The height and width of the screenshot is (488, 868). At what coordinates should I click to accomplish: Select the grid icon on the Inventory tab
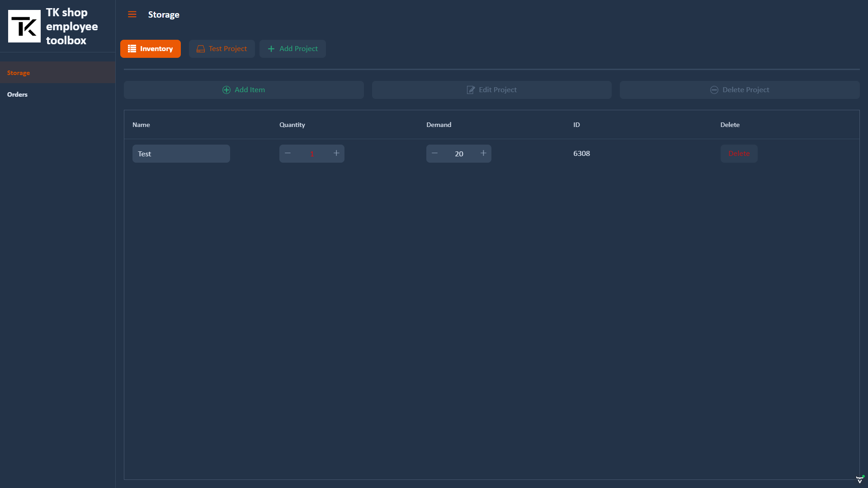click(x=132, y=48)
